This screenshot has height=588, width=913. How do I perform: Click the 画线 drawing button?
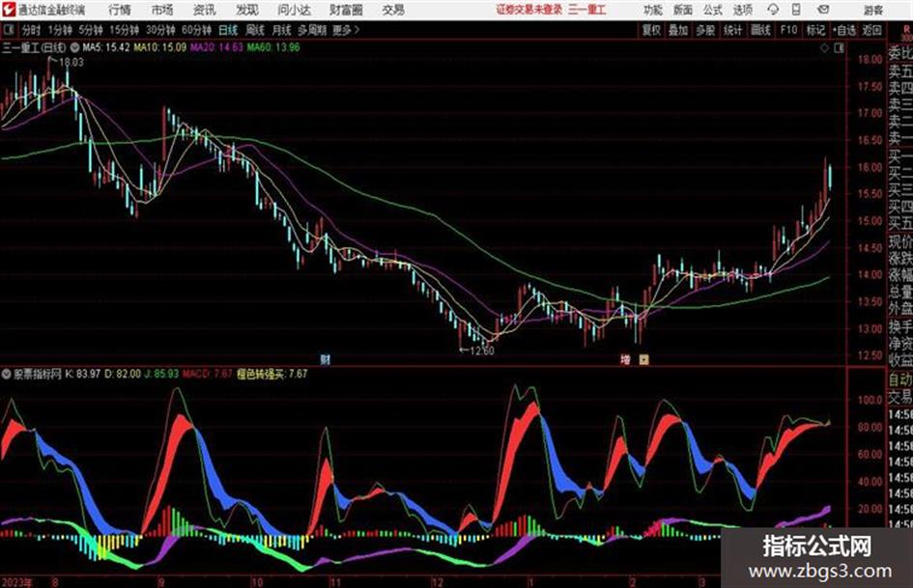(760, 30)
